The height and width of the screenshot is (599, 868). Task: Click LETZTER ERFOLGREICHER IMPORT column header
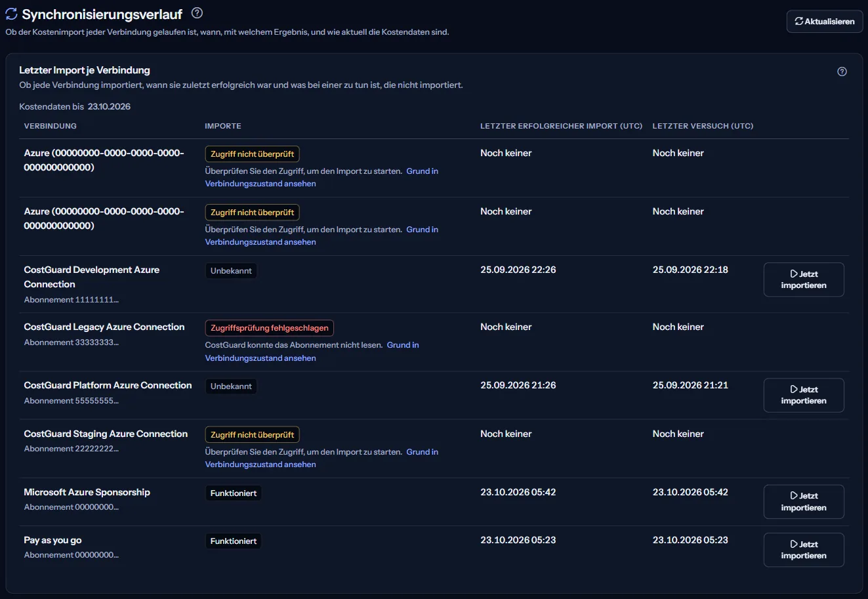pyautogui.click(x=562, y=126)
